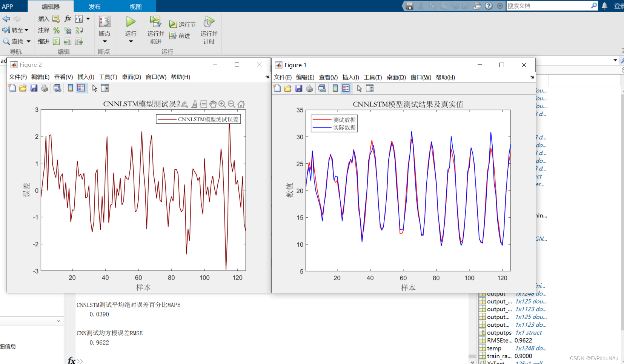Open the 发布 tab
The width and height of the screenshot is (624, 364).
tap(94, 6)
